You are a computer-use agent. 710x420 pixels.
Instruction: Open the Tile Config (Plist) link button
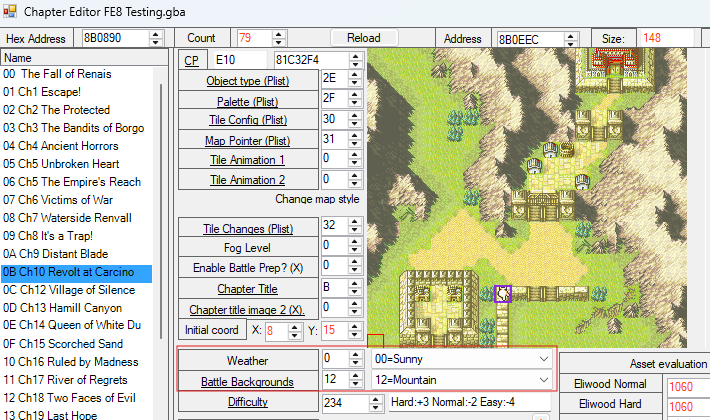tap(248, 120)
